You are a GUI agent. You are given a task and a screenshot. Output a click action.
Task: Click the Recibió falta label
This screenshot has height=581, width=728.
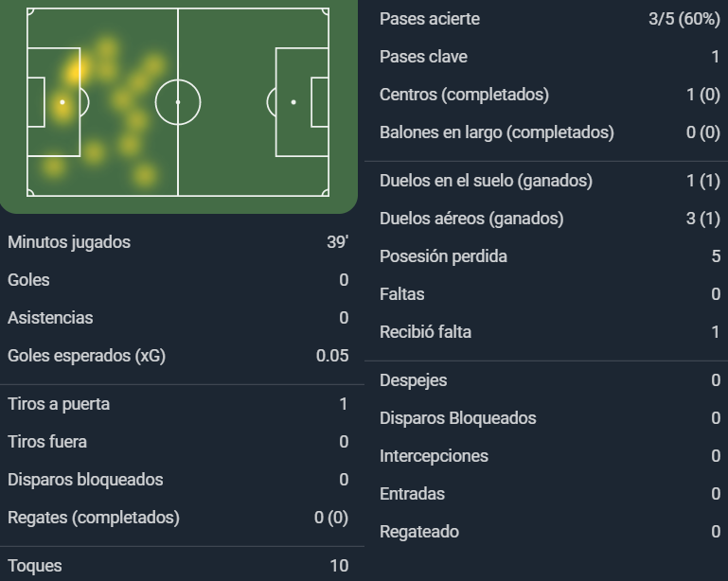425,332
